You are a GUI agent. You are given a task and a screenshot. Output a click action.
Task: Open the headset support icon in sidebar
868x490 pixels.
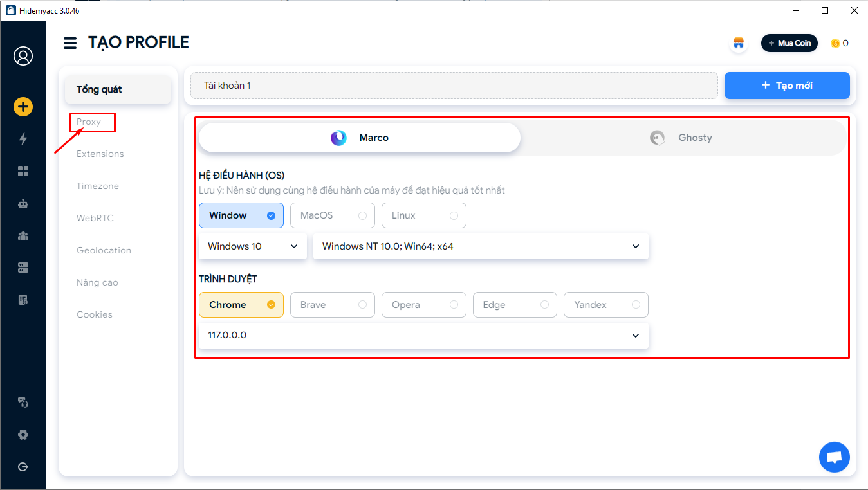23,403
